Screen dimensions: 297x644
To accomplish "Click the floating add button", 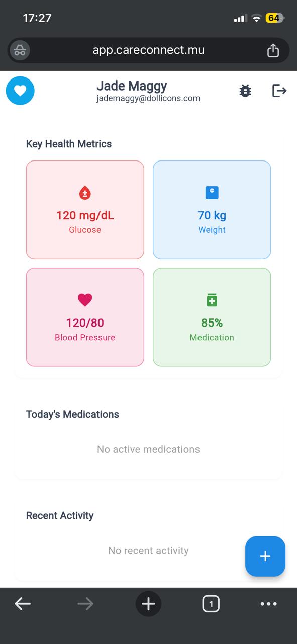I will click(x=265, y=556).
